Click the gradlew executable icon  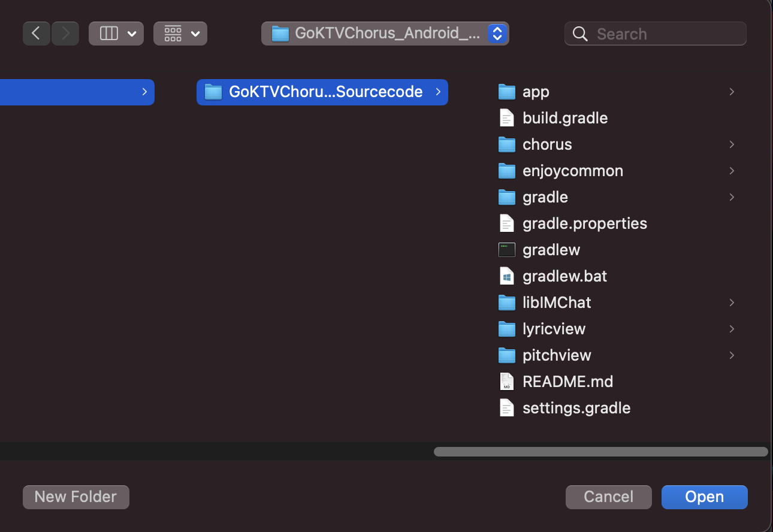(x=507, y=250)
